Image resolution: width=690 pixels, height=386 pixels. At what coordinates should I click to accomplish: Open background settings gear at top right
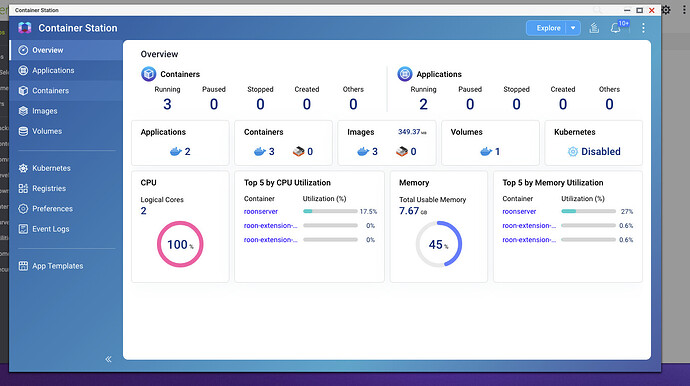pyautogui.click(x=666, y=10)
